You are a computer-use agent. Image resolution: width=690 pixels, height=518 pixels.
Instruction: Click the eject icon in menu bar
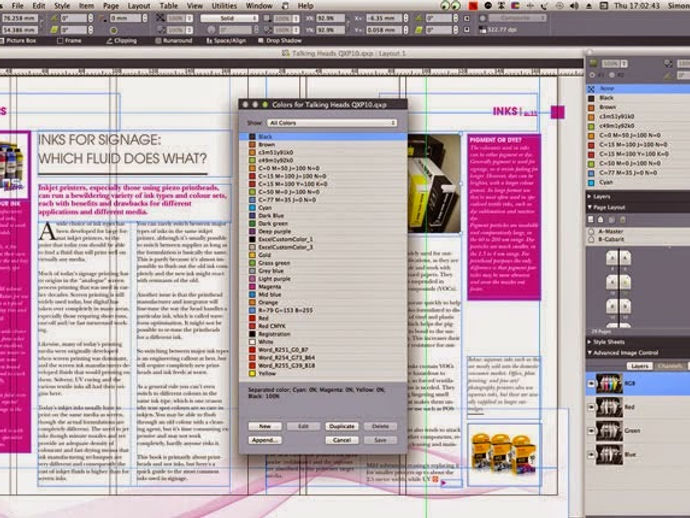[x=589, y=6]
